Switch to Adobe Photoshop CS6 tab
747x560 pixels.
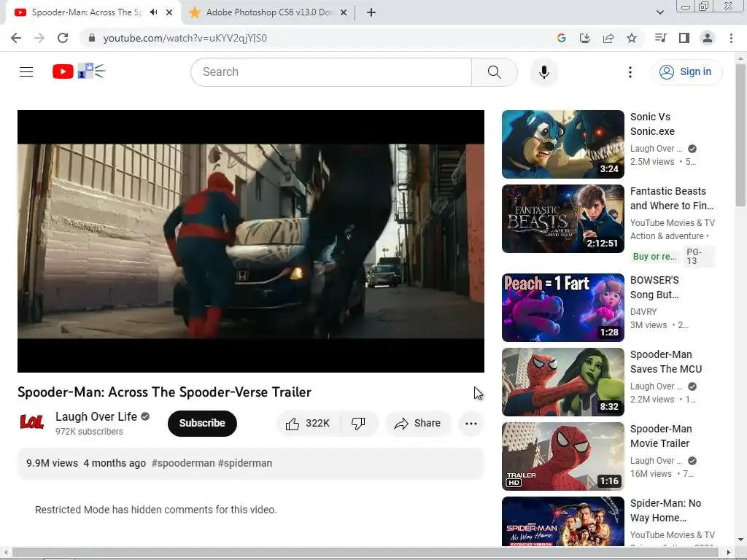click(x=268, y=12)
